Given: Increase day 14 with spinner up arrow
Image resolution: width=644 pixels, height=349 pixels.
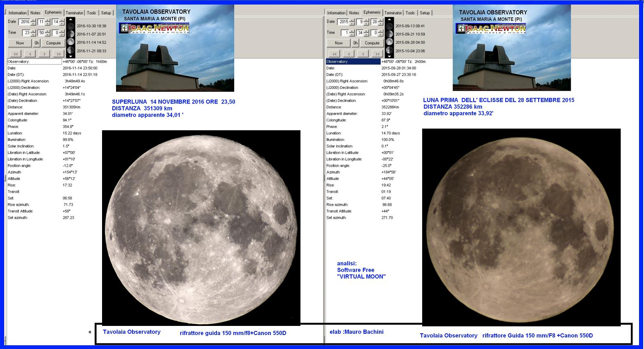Looking at the screenshot, I should pyautogui.click(x=62, y=20).
